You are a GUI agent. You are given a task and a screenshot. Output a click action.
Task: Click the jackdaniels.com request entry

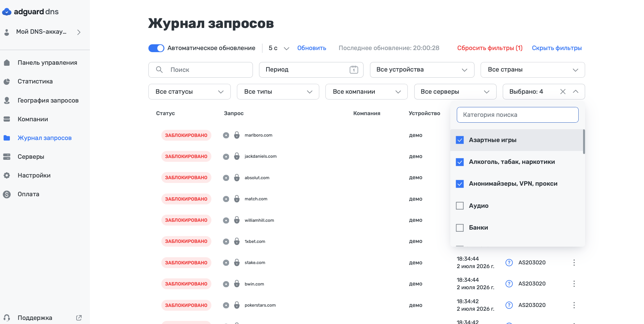pos(260,156)
